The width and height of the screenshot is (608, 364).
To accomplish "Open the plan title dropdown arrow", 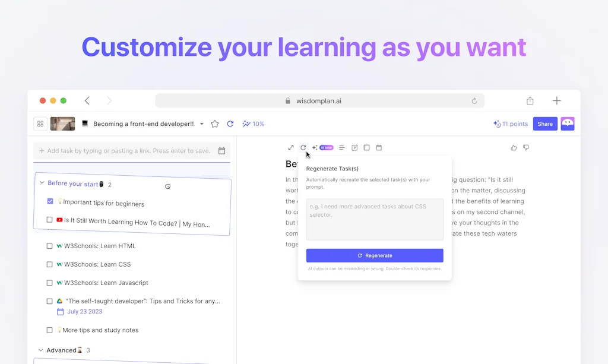I will 202,124.
